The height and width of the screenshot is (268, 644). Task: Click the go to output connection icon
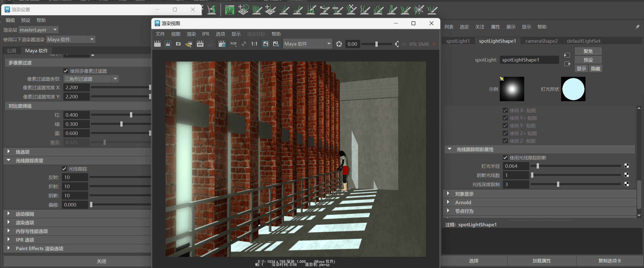[567, 64]
